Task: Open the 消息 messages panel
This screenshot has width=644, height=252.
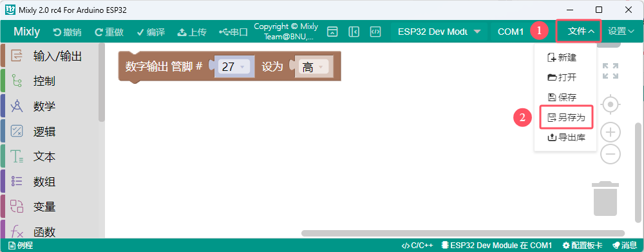Action: click(x=624, y=246)
